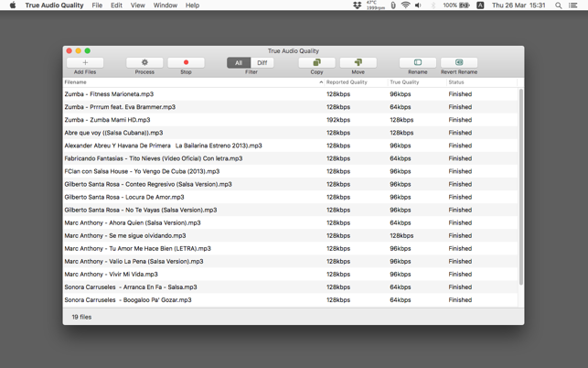Screen dimensions: 588x368
Task: Click the Revert Rename icon
Action: point(459,62)
